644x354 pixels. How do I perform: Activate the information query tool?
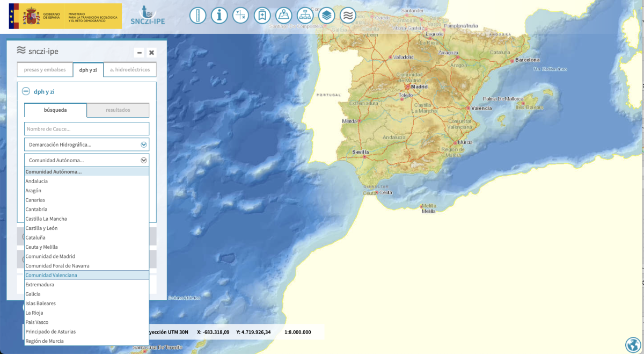click(x=219, y=16)
